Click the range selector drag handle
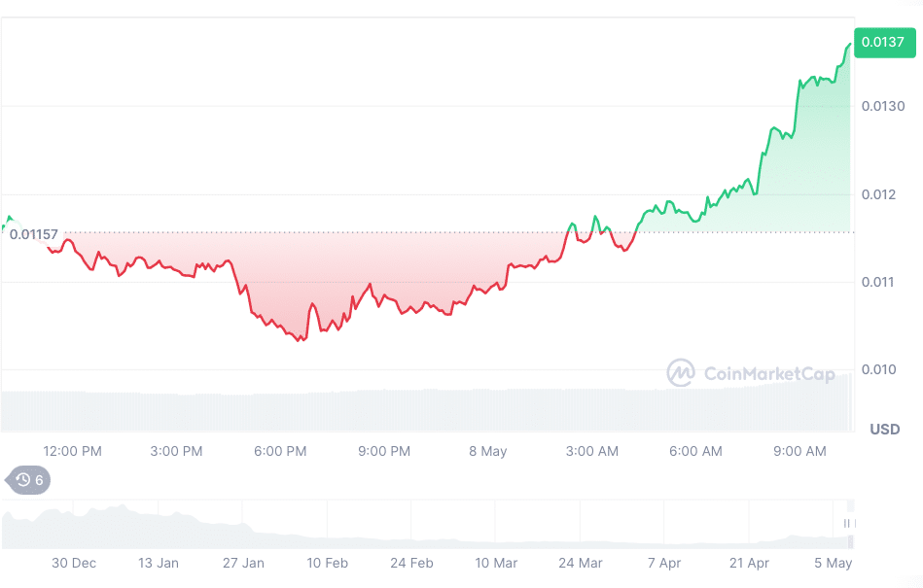 tap(847, 523)
